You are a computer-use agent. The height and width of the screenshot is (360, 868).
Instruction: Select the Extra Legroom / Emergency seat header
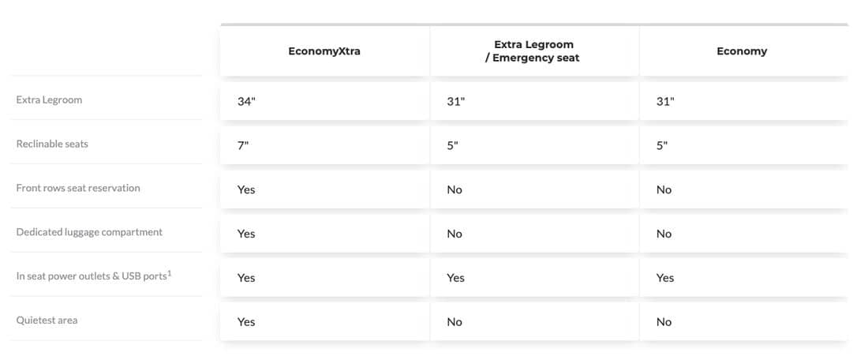[x=533, y=51]
